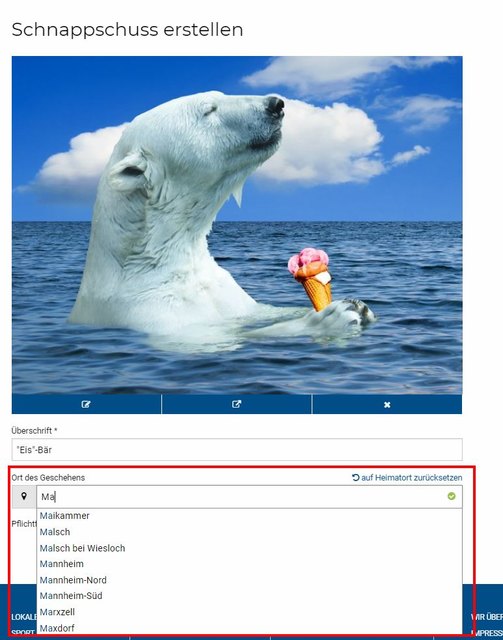Viewport: 503px width, 640px height.
Task: Click the location pin icon
Action: click(x=24, y=496)
